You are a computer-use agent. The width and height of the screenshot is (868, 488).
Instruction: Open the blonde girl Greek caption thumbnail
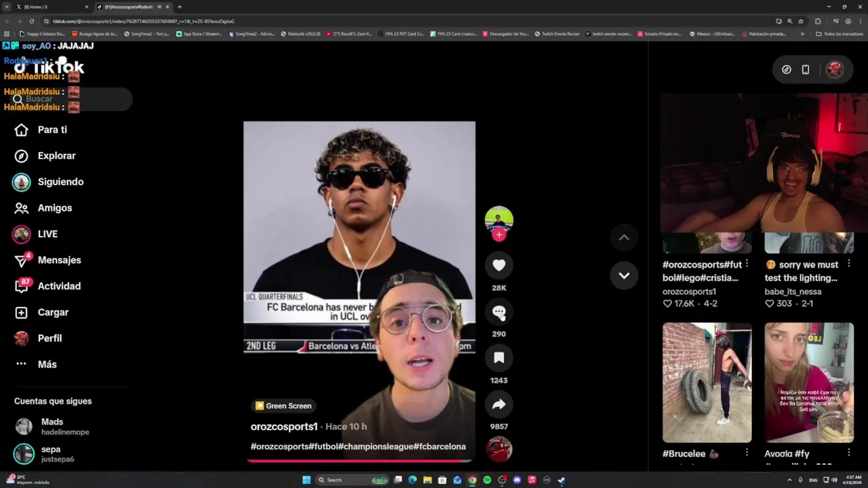click(809, 382)
